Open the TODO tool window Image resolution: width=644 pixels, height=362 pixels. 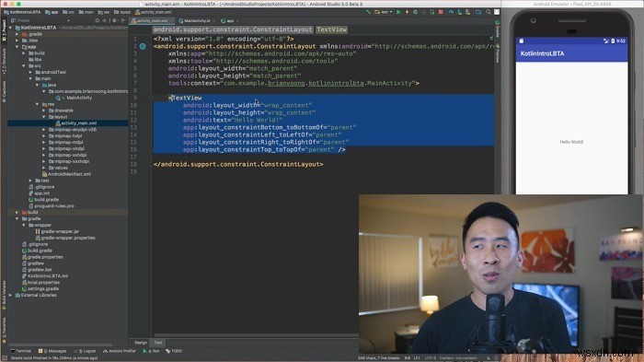tap(174, 351)
